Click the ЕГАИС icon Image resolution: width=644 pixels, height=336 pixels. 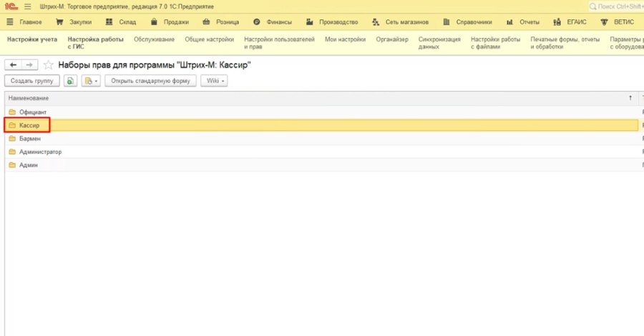point(557,21)
